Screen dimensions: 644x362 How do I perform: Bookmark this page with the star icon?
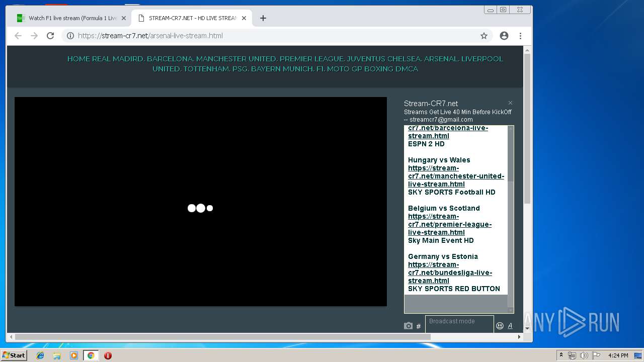click(x=484, y=36)
